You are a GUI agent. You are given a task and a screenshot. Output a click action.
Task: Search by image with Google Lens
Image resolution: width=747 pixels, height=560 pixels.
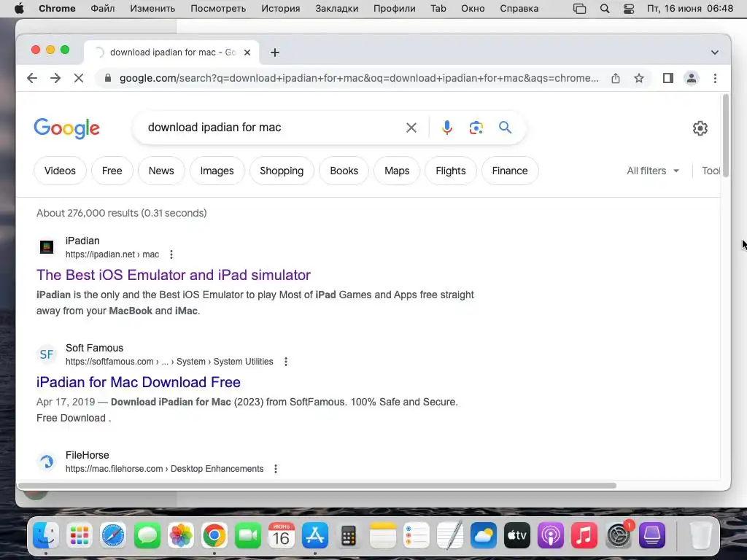coord(476,128)
